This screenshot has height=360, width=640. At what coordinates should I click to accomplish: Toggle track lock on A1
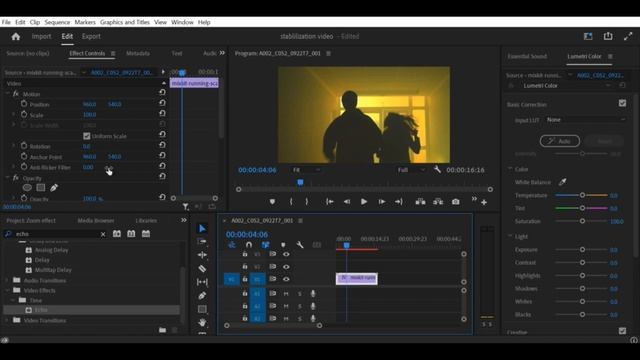tap(245, 293)
